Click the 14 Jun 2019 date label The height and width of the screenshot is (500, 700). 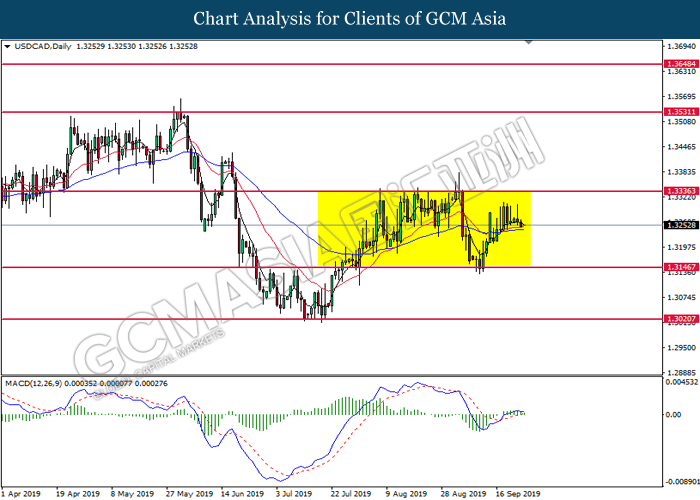(x=242, y=494)
